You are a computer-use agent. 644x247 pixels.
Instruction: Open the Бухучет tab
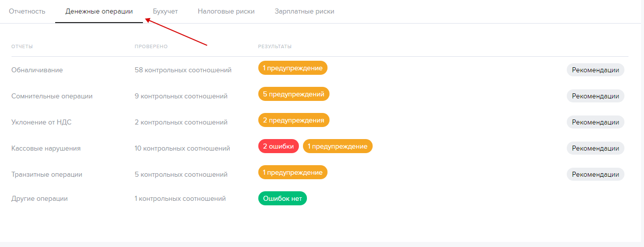click(x=165, y=12)
